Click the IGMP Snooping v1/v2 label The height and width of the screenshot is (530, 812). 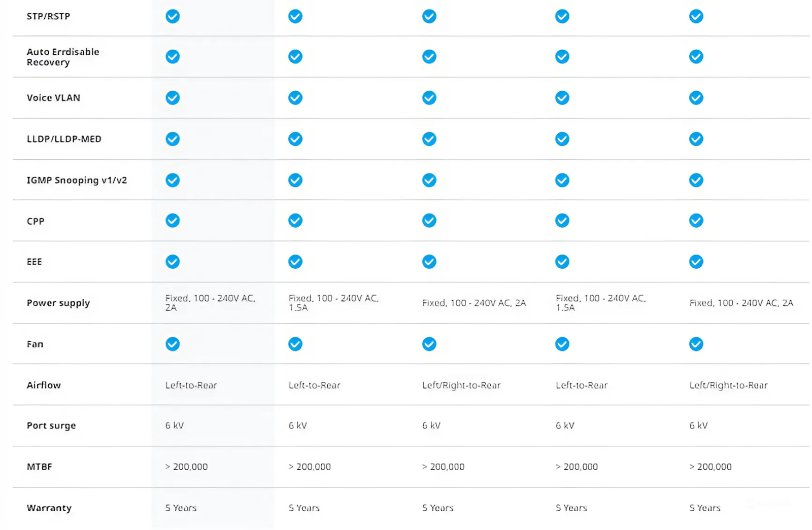[x=77, y=180]
